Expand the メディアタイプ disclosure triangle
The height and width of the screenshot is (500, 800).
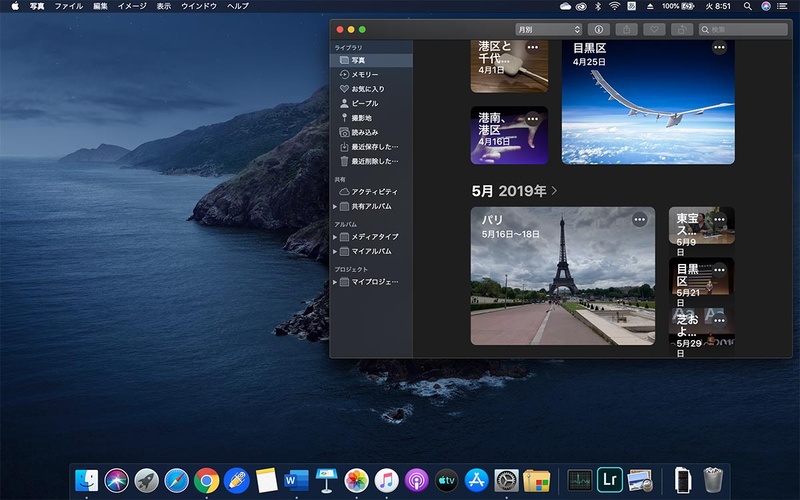335,237
